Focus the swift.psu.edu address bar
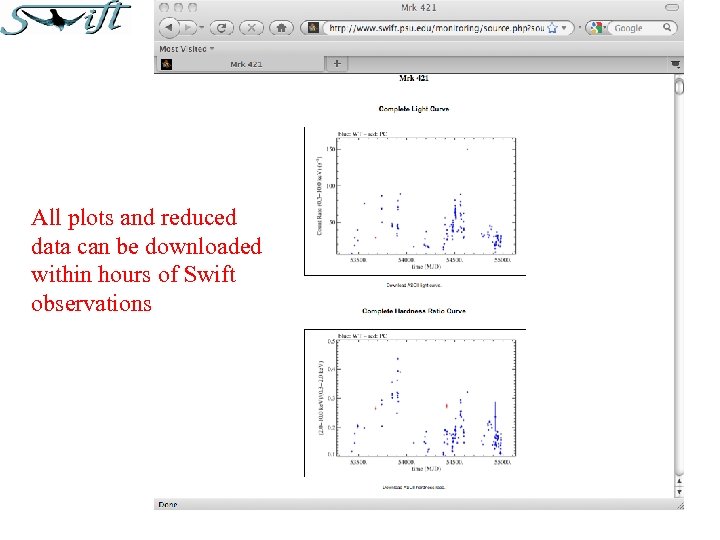This screenshot has width=720, height=540. point(436,28)
